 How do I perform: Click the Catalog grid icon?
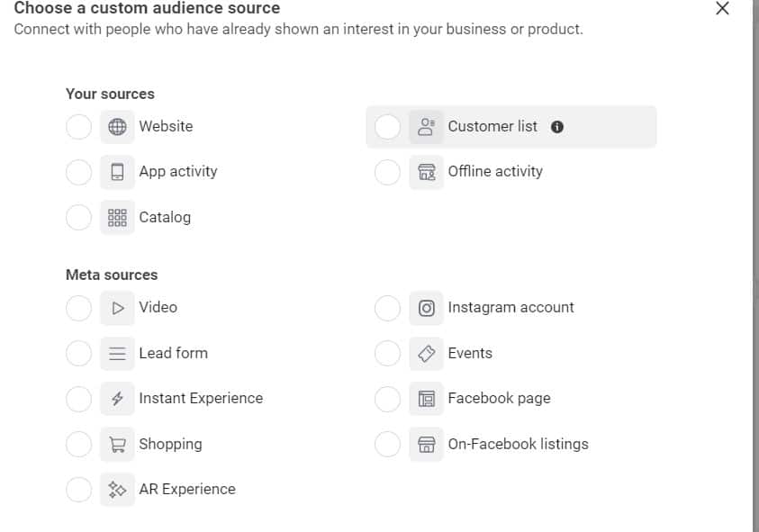pos(117,218)
